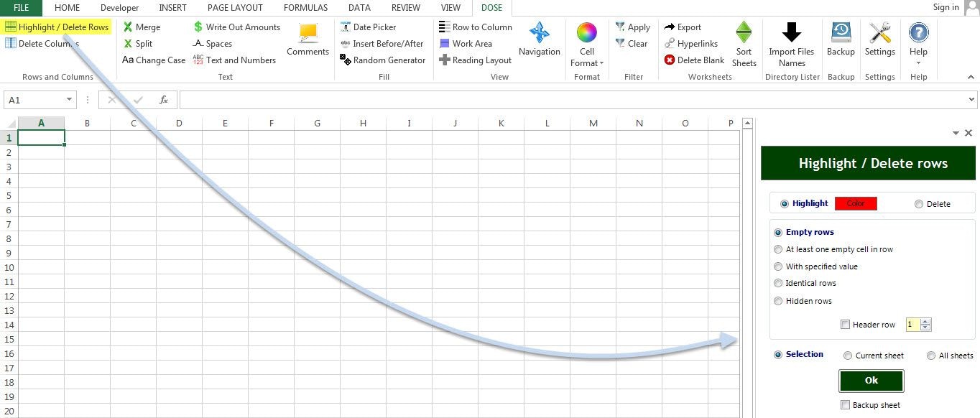Collapse the ribbon with the chevron

click(971, 77)
